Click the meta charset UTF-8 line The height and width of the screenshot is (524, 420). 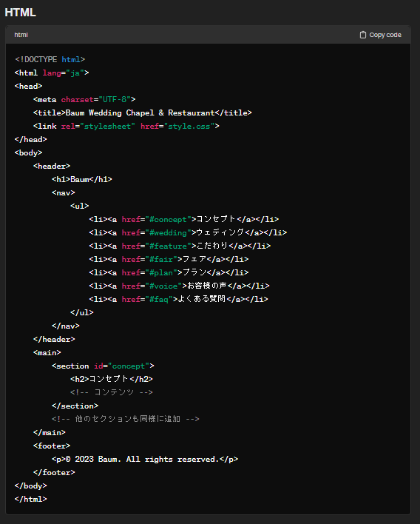pos(84,100)
